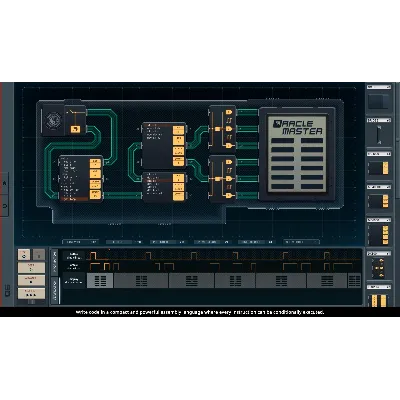Click the grey pause simulation button
The width and height of the screenshot is (400, 400).
pos(39,255)
